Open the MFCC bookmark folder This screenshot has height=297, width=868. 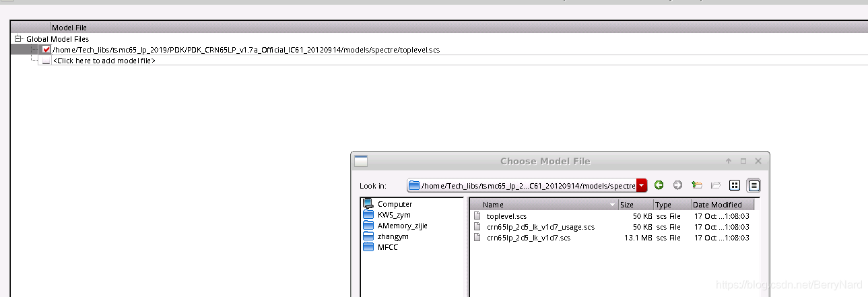tap(388, 247)
